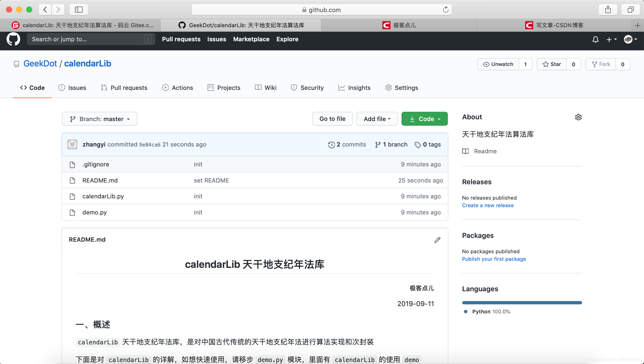View the 1 branch list

pos(391,144)
